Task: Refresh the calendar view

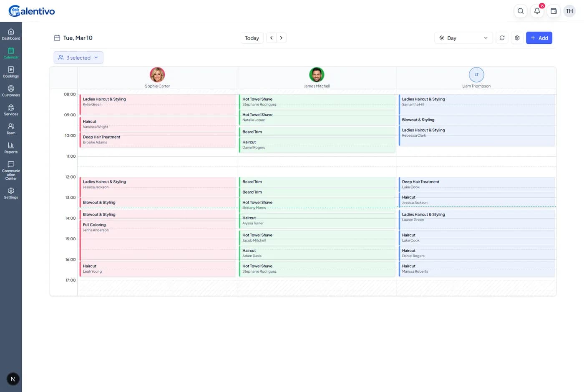Action: coord(502,38)
